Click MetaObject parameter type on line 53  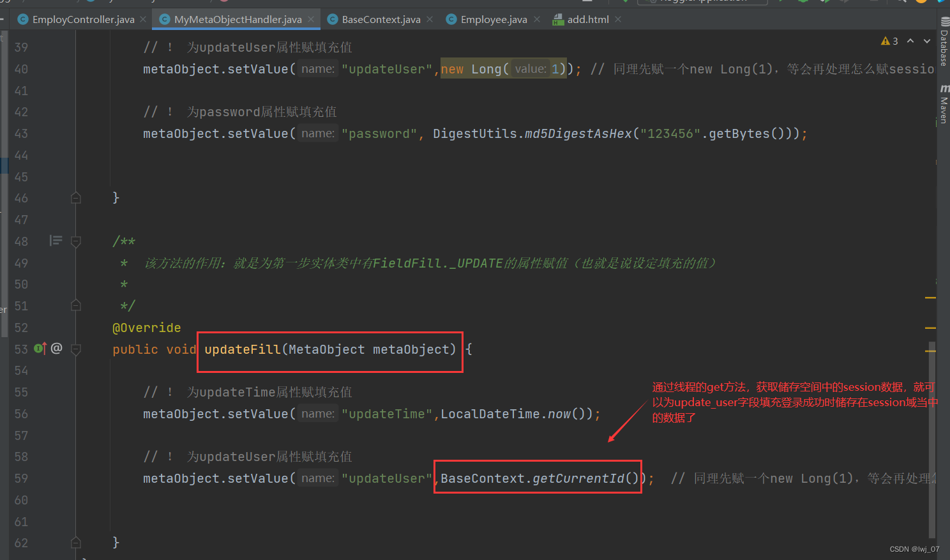pos(327,349)
